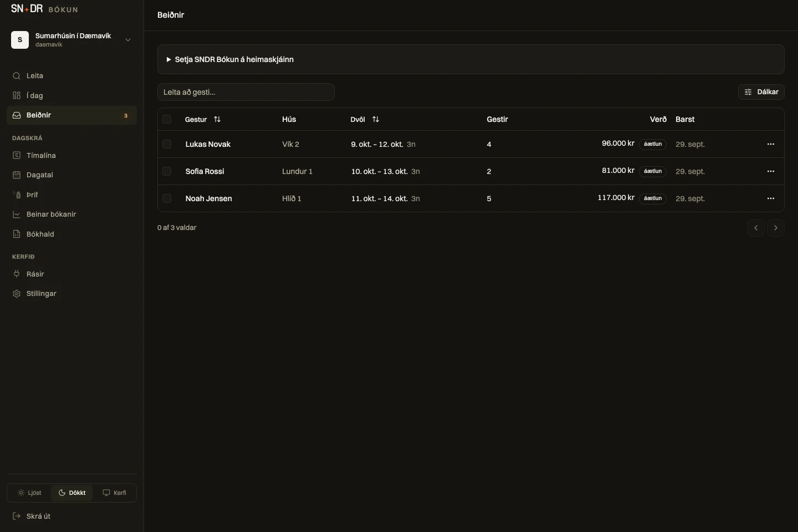
Task: Check the Sofia Rossi row checkbox
Action: click(167, 171)
